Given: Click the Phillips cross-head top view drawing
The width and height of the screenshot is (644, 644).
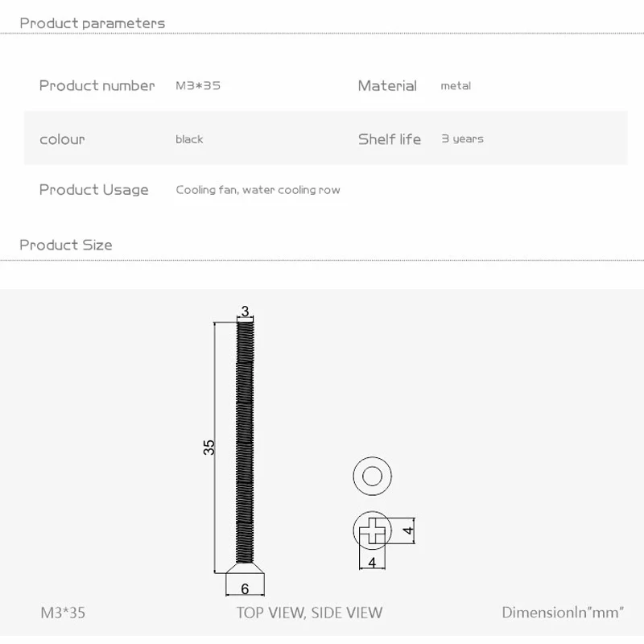Looking at the screenshot, I should tap(372, 530).
